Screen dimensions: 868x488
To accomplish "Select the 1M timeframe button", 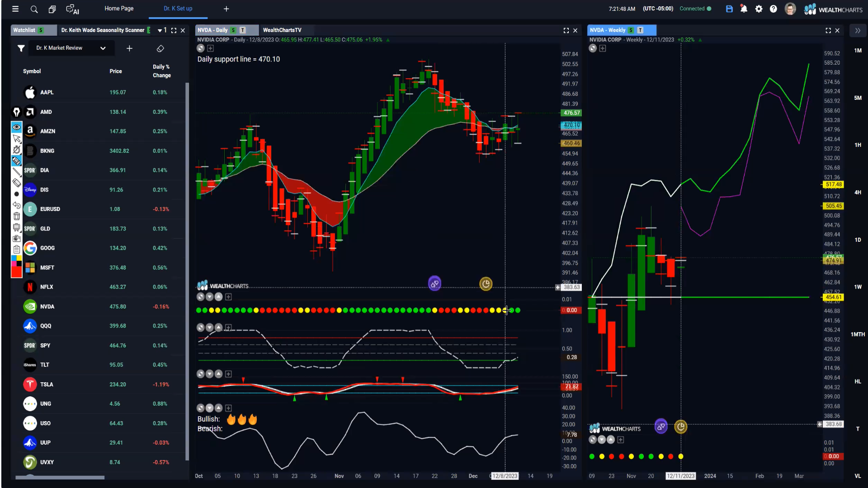I will (x=858, y=51).
